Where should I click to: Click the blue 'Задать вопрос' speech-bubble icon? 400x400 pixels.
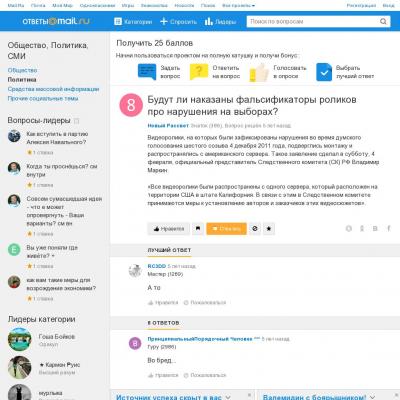(147, 72)
